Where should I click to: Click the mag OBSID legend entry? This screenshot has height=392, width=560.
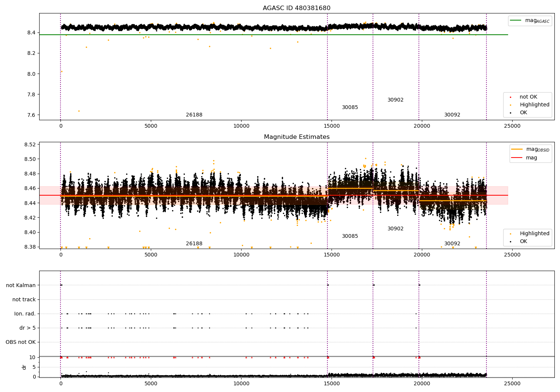530,149
